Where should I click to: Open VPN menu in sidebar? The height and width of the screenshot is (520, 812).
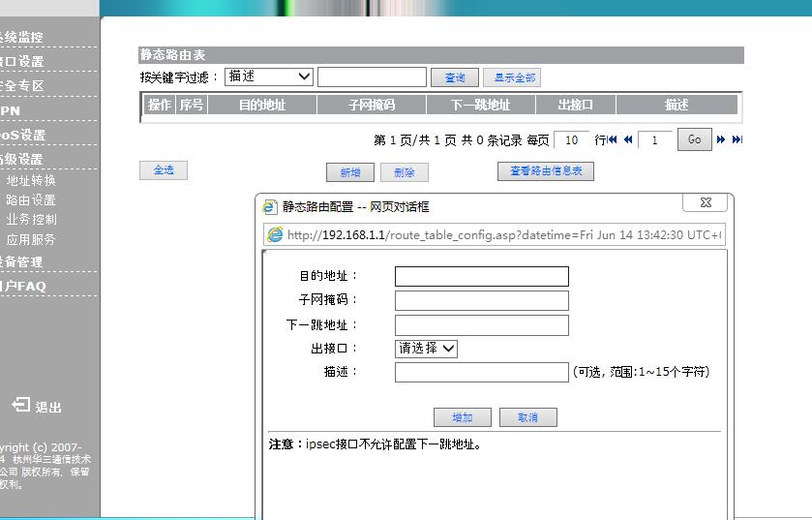tap(11, 110)
